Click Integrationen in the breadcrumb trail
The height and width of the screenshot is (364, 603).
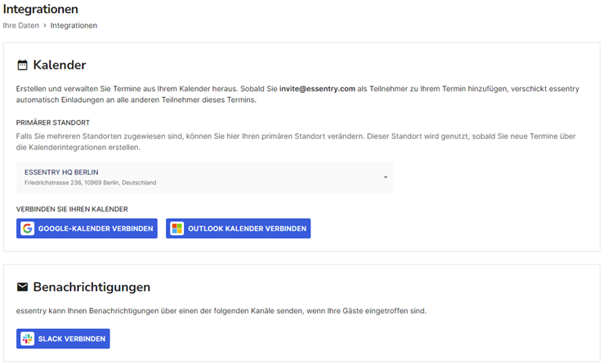[x=74, y=25]
